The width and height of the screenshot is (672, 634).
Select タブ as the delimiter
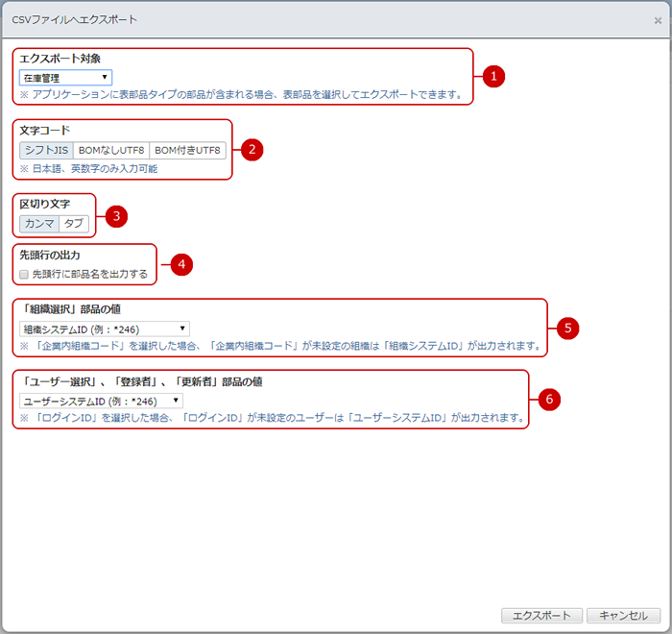74,224
